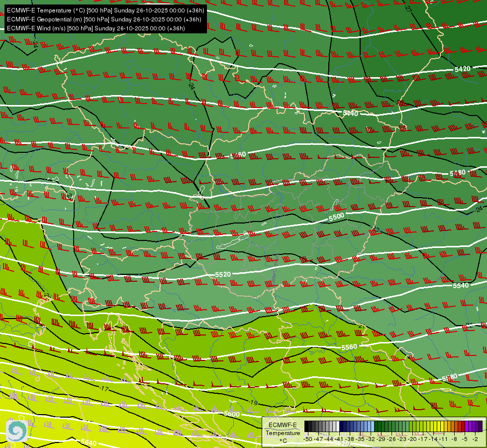The width and height of the screenshot is (487, 448).
Task: Click the lightest blue legend swatch above -32
Action: [373, 426]
